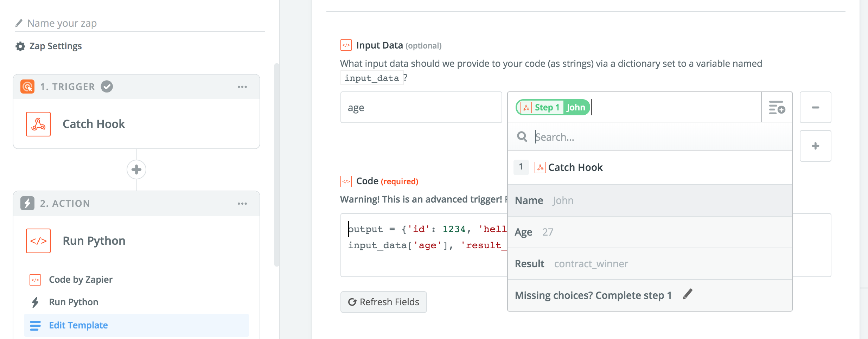The height and width of the screenshot is (339, 868).
Task: Open the insert-field list icon button
Action: [x=777, y=108]
